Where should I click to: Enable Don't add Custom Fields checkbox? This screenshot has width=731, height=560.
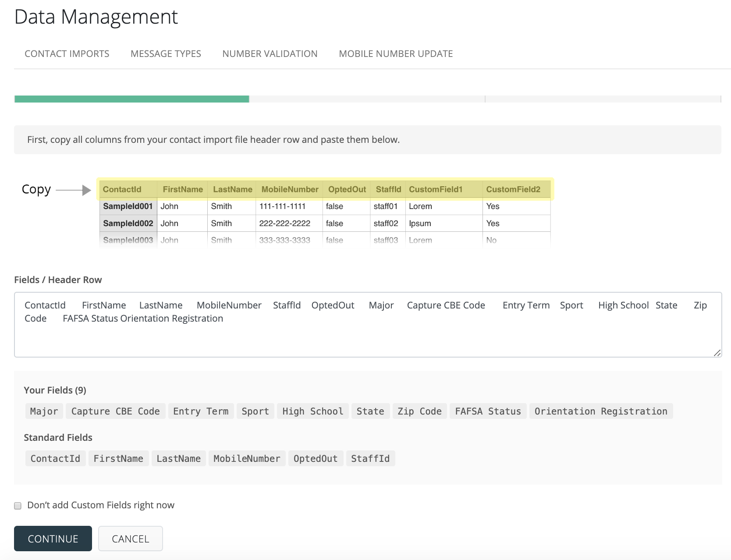pyautogui.click(x=18, y=506)
